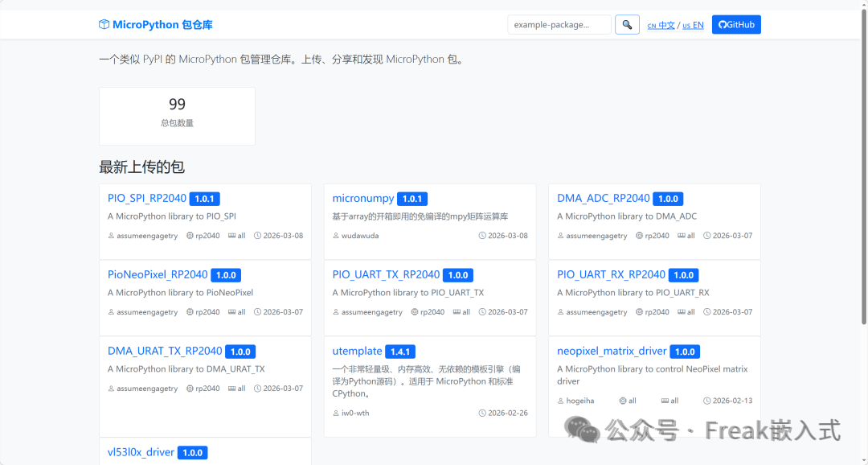Click the user icon beside wudawuda
The image size is (868, 465).
[336, 237]
